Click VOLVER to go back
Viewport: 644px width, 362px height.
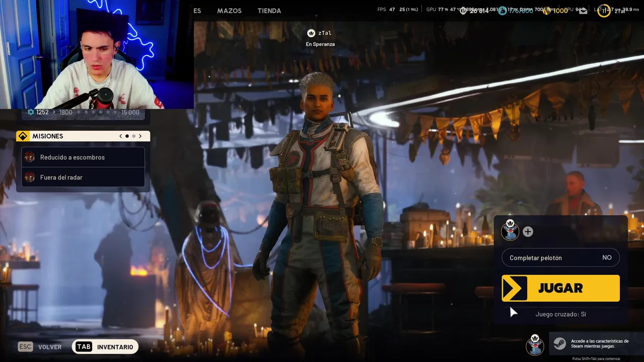point(50,347)
